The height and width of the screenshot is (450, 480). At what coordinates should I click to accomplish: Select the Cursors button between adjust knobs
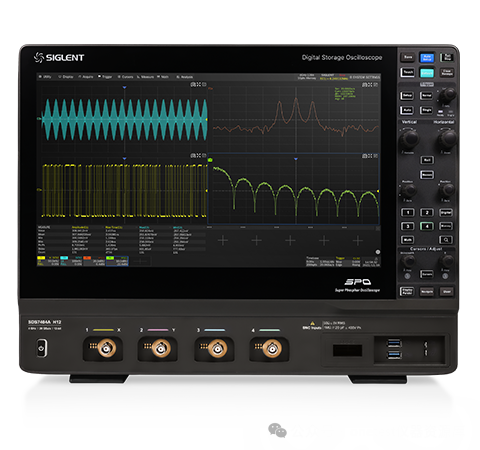(x=427, y=274)
